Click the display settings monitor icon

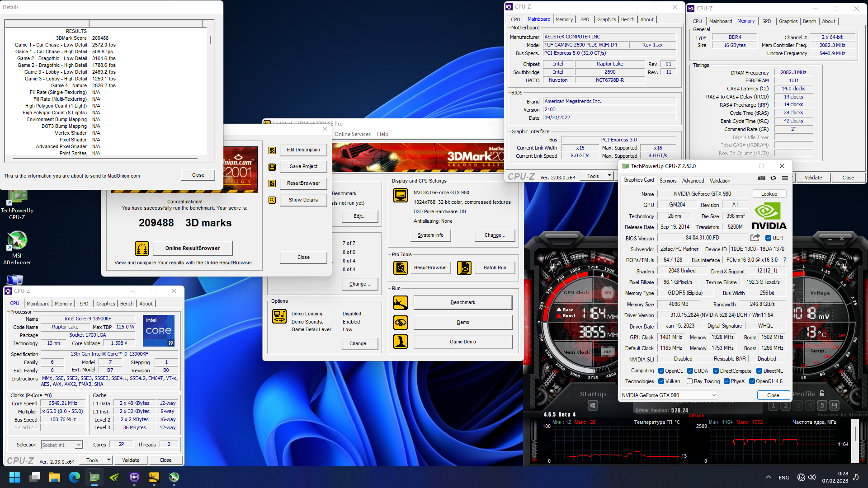(401, 195)
